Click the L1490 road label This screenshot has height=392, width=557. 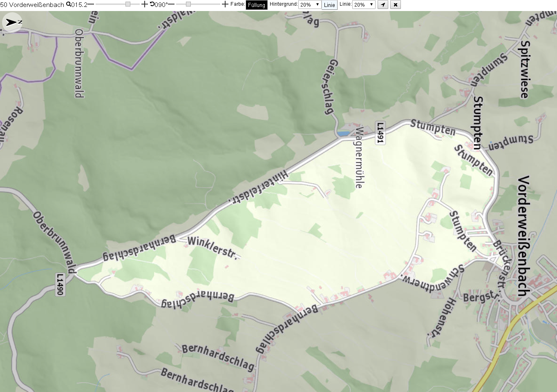[x=60, y=284]
